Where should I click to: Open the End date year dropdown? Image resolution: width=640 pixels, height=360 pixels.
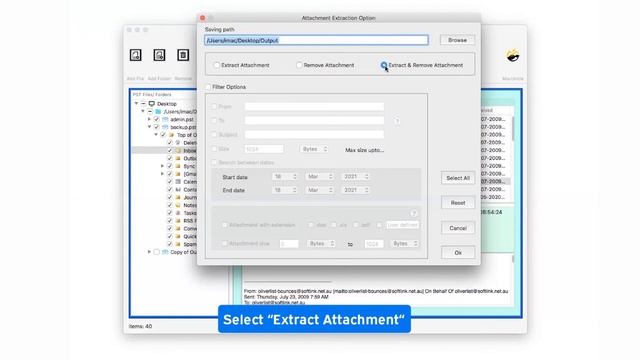[356, 190]
